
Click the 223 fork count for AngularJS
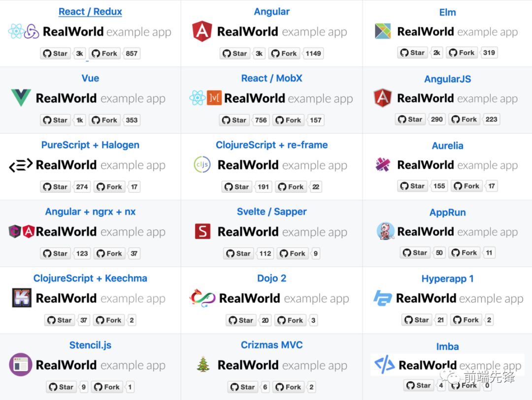pyautogui.click(x=491, y=120)
